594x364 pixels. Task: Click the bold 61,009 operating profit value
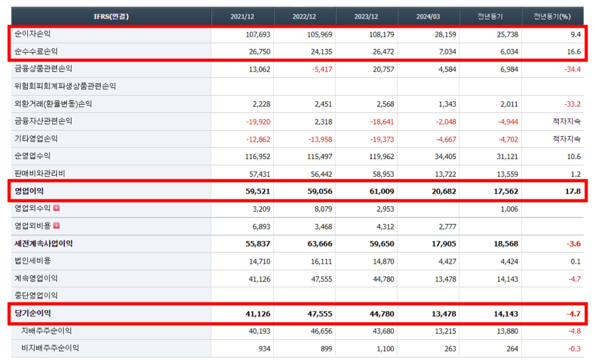point(382,192)
